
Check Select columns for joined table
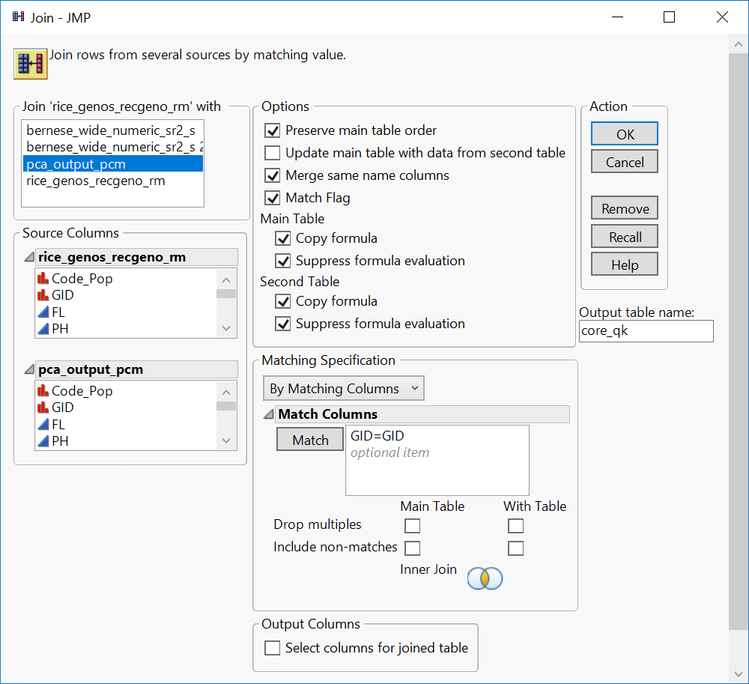pos(272,648)
